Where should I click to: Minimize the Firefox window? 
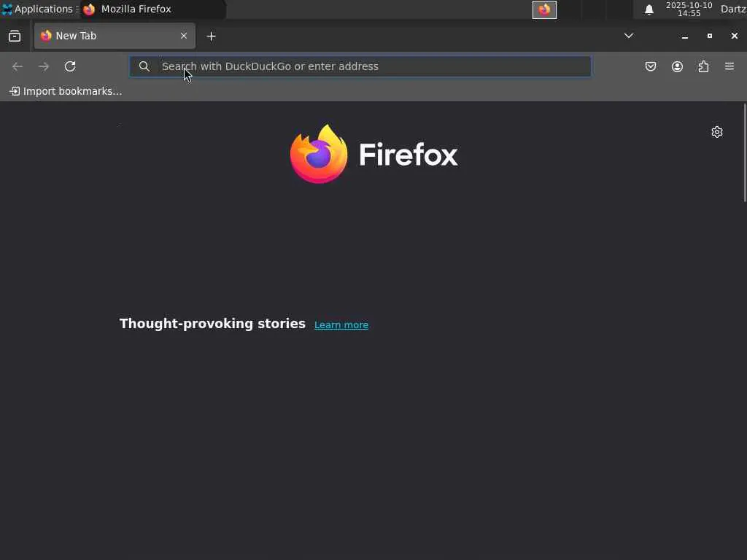coord(684,36)
